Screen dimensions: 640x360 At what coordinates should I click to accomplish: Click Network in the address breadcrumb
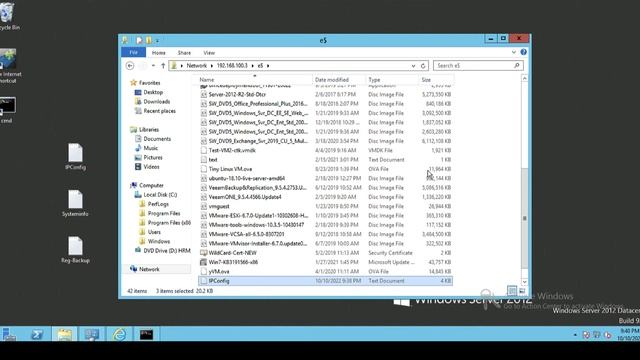(196, 65)
